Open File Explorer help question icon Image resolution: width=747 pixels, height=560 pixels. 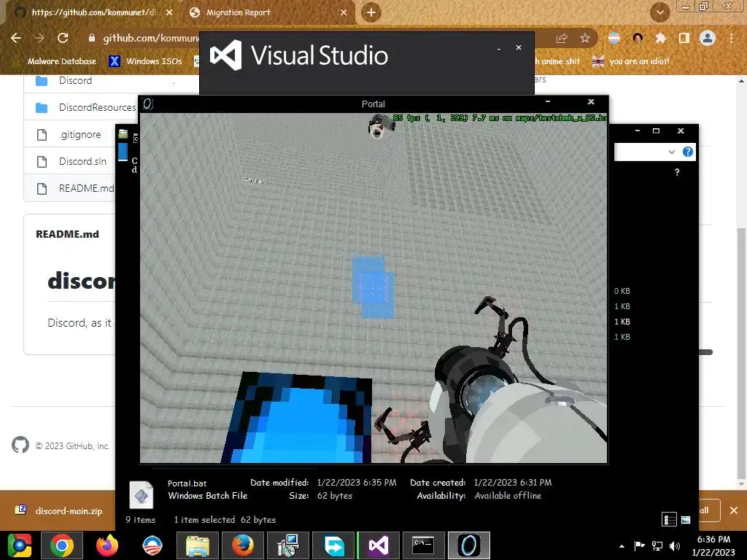[x=687, y=152]
